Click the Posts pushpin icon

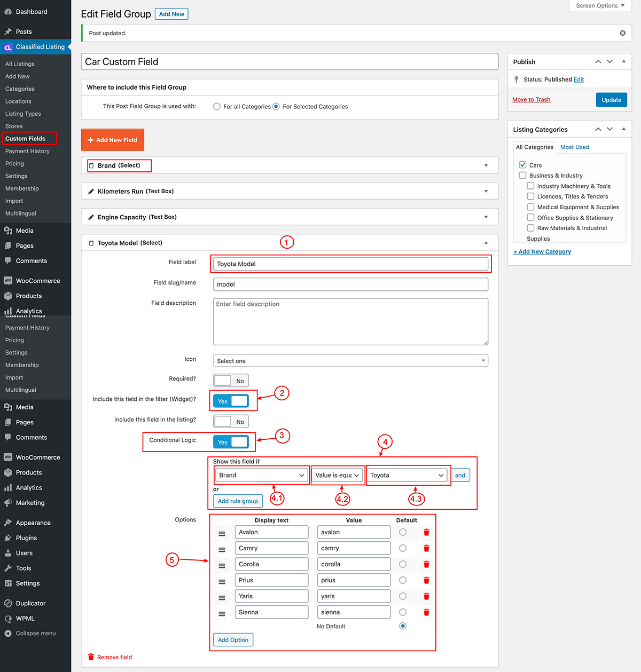tap(8, 32)
